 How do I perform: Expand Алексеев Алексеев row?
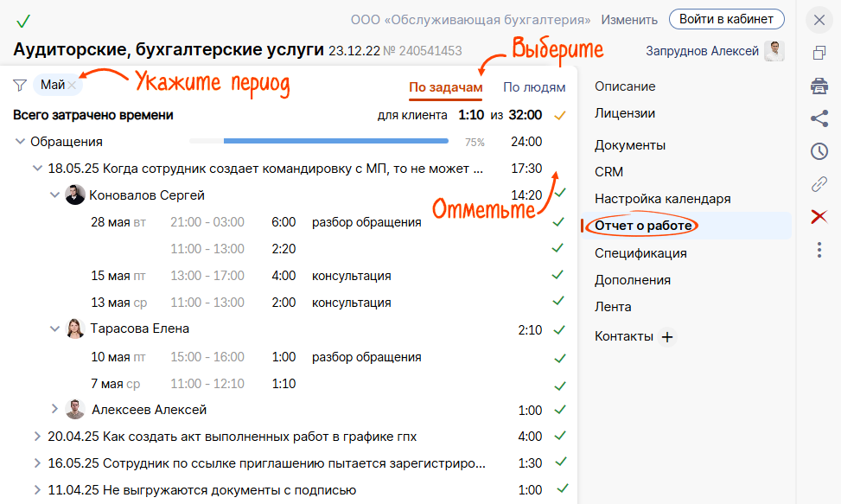coord(54,409)
